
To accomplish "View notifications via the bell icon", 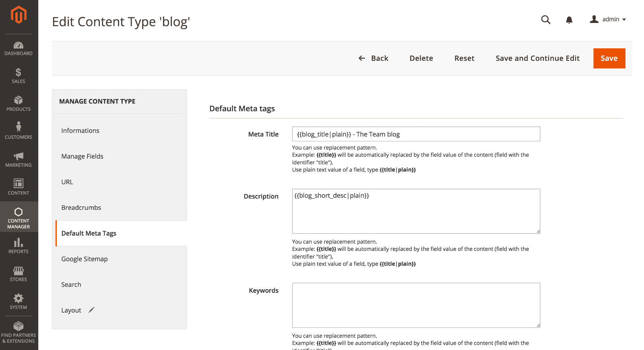I will point(569,20).
